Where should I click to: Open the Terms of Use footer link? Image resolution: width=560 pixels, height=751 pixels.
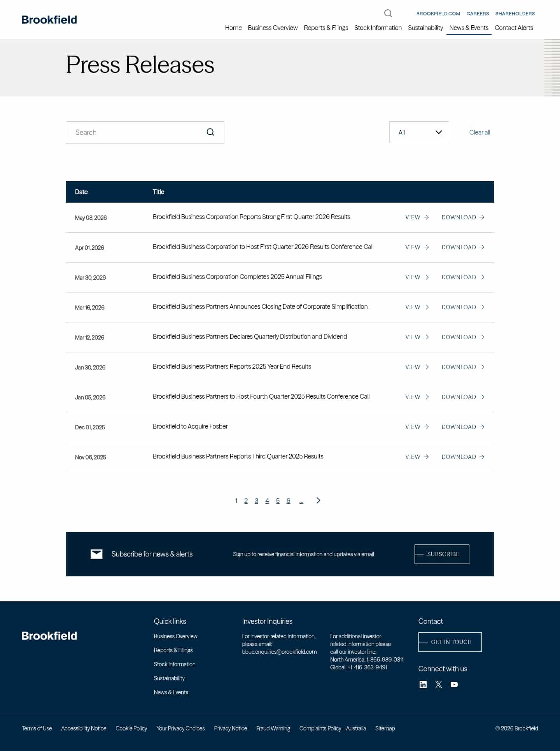pos(37,728)
